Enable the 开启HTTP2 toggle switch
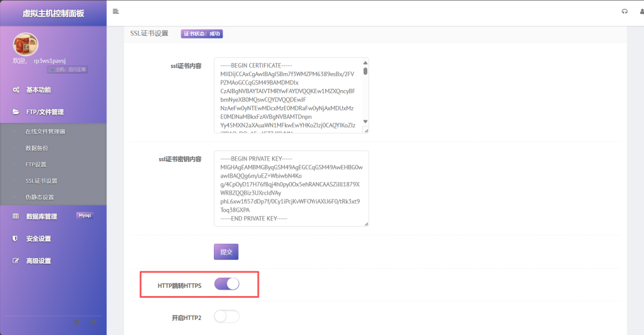The width and height of the screenshot is (644, 335). (226, 317)
